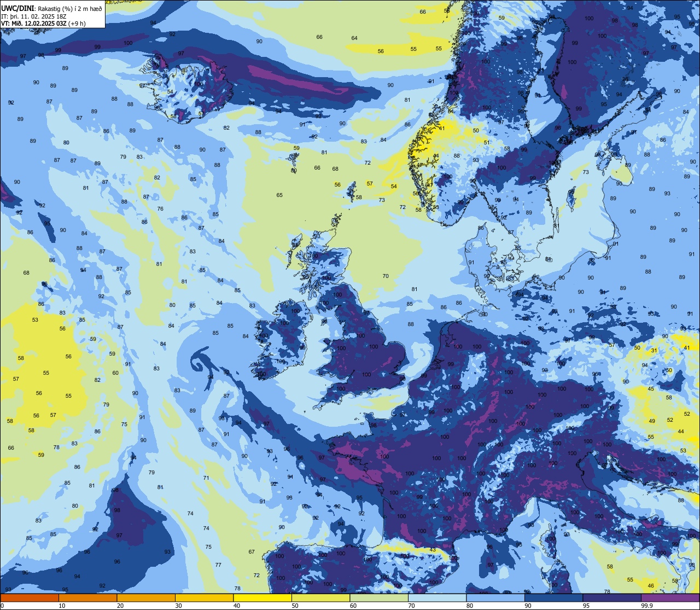Click the 40–50 bright yellow legend swatch
Screen dimensions: 700x610
262,597
